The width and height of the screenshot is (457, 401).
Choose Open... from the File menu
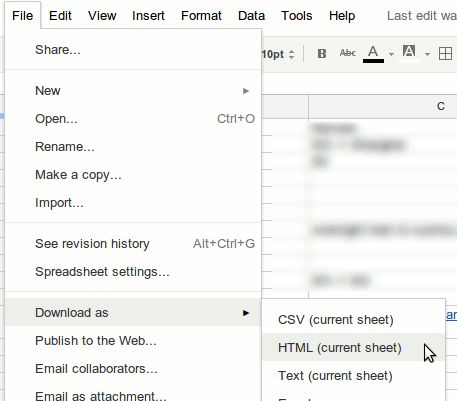point(133,119)
